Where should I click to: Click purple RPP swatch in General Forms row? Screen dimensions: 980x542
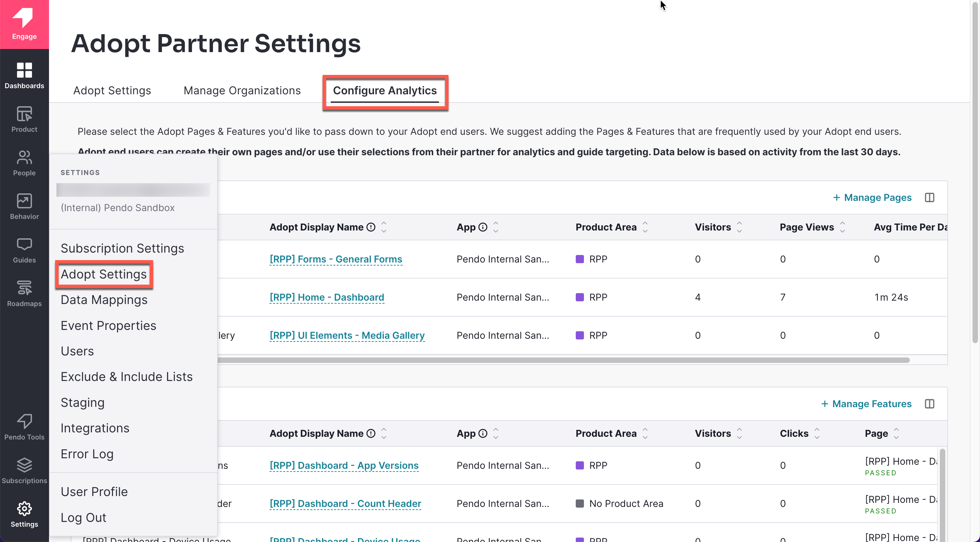[x=579, y=259]
